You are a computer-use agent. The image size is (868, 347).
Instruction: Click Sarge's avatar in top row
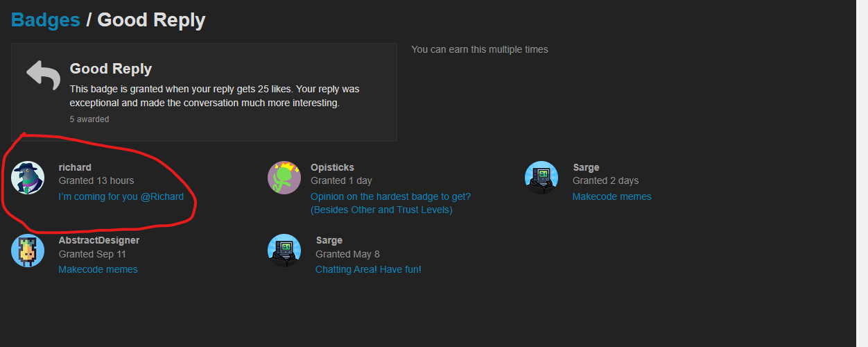(541, 178)
